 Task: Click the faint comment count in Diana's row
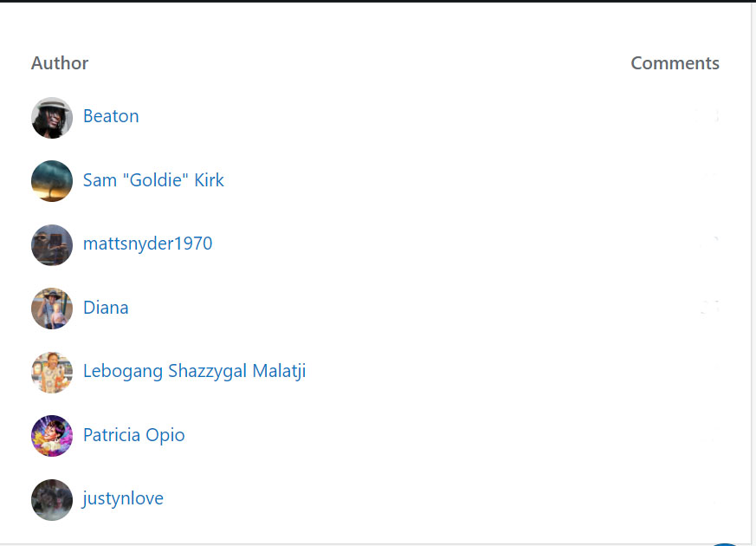[710, 307]
